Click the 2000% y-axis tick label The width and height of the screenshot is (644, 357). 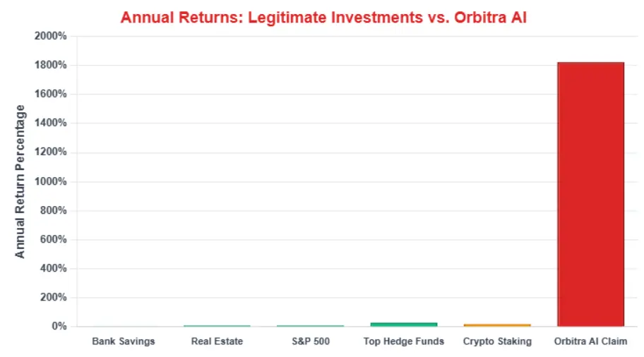click(x=51, y=36)
